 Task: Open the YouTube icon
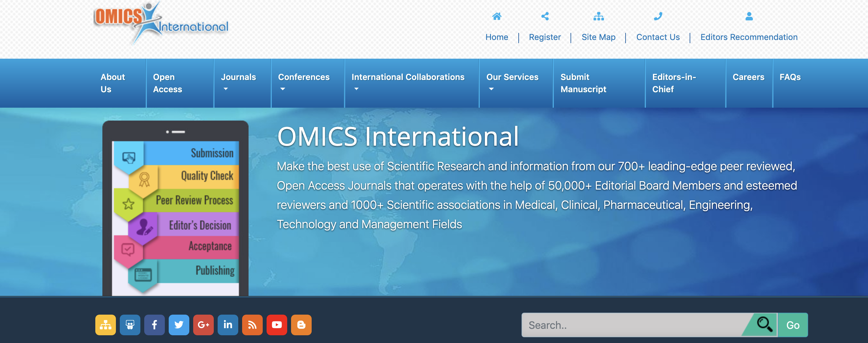(277, 325)
